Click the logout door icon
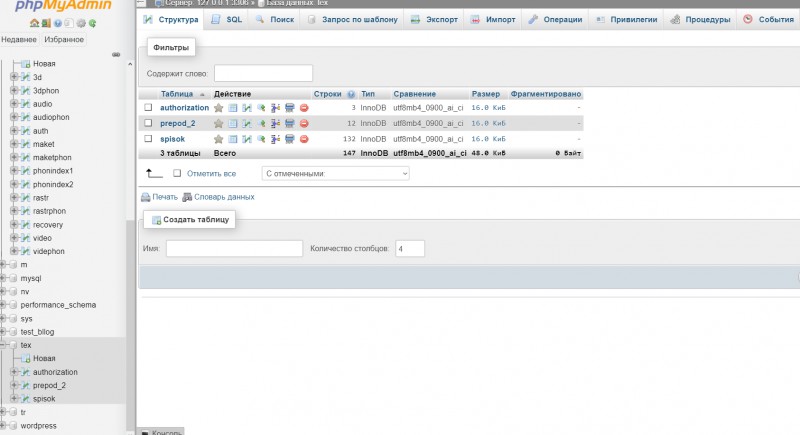The width and height of the screenshot is (800, 435). coord(46,23)
